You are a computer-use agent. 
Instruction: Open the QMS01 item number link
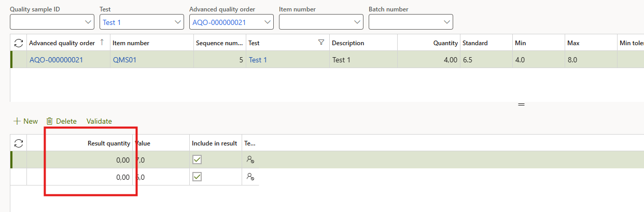[124, 60]
